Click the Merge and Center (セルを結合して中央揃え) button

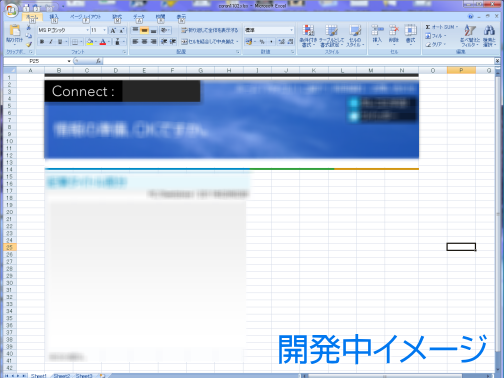click(207, 42)
